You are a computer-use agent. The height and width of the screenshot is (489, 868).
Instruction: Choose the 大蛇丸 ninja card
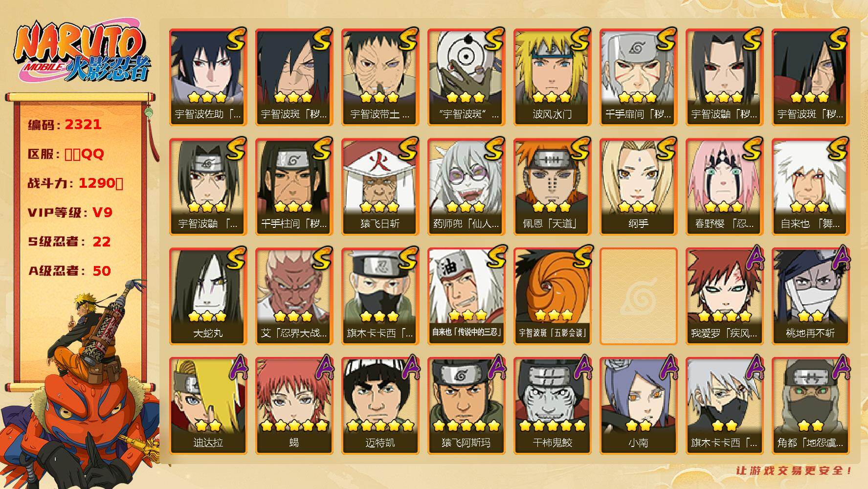pos(208,296)
